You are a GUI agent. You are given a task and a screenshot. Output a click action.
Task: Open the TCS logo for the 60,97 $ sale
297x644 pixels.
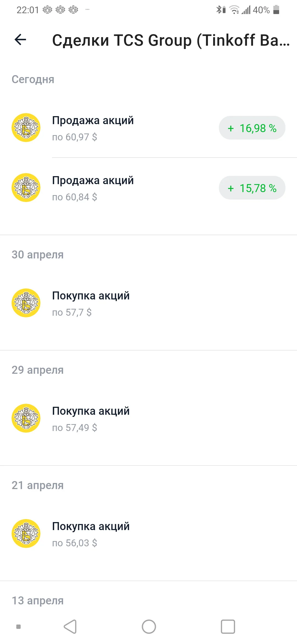[26, 128]
